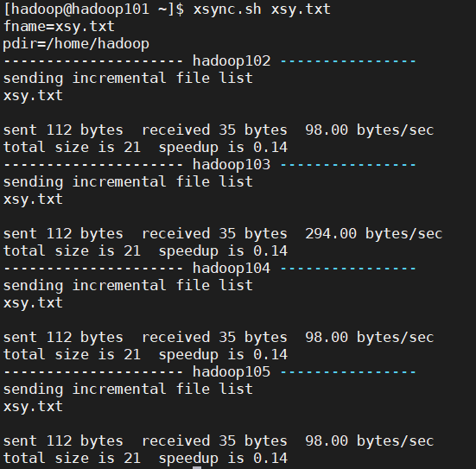The width and height of the screenshot is (476, 469).
Task: Click 'received 35 bytes' in the hadoop104 section
Action: point(214,338)
